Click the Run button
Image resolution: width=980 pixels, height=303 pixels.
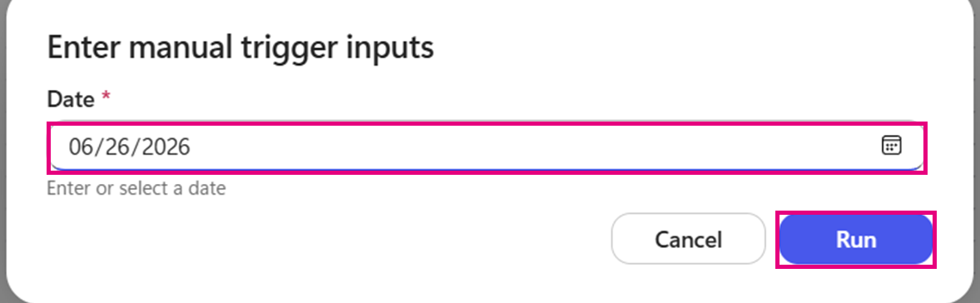click(856, 240)
